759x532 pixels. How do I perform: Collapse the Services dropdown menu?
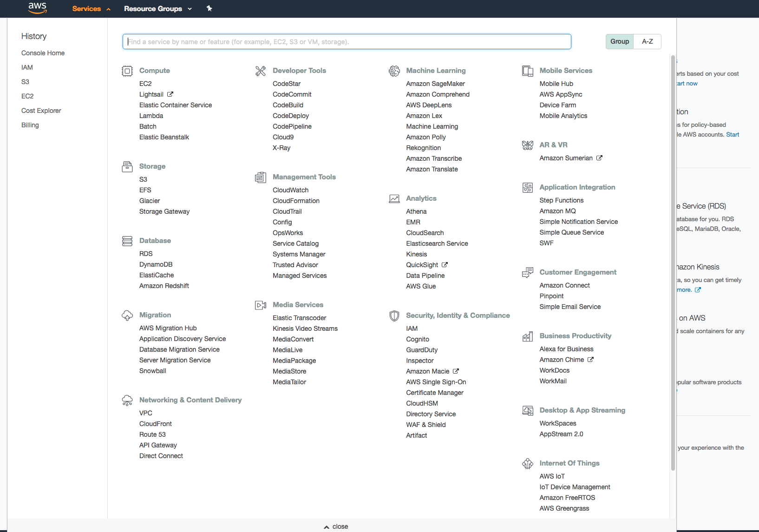tap(91, 9)
